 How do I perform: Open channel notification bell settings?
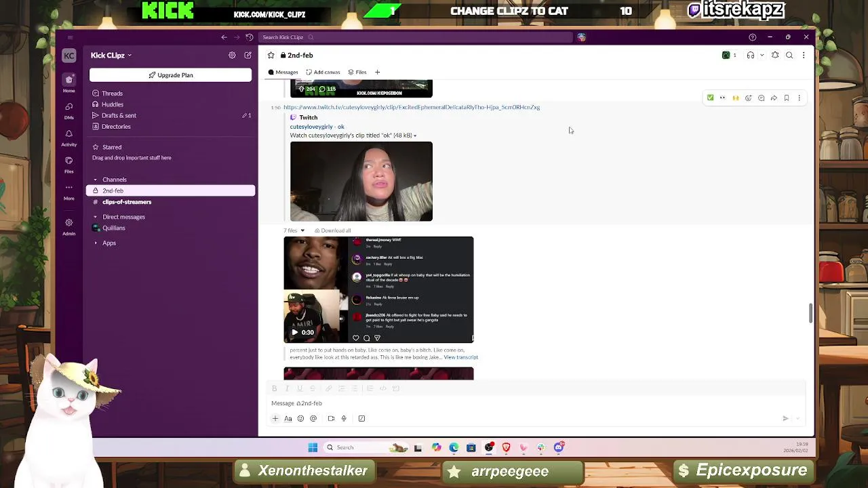(775, 55)
